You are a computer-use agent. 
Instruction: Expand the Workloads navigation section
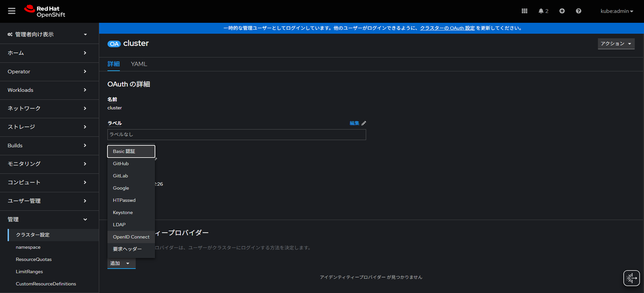point(47,90)
